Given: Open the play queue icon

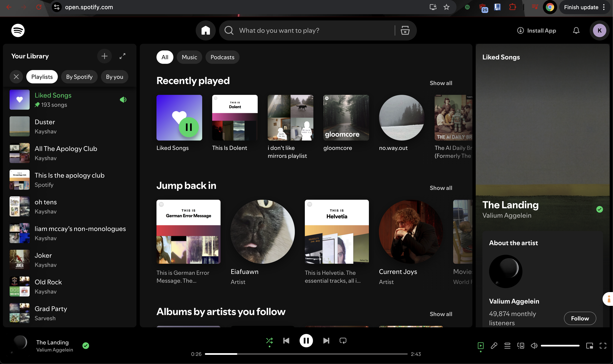Looking at the screenshot, I should pos(507,346).
